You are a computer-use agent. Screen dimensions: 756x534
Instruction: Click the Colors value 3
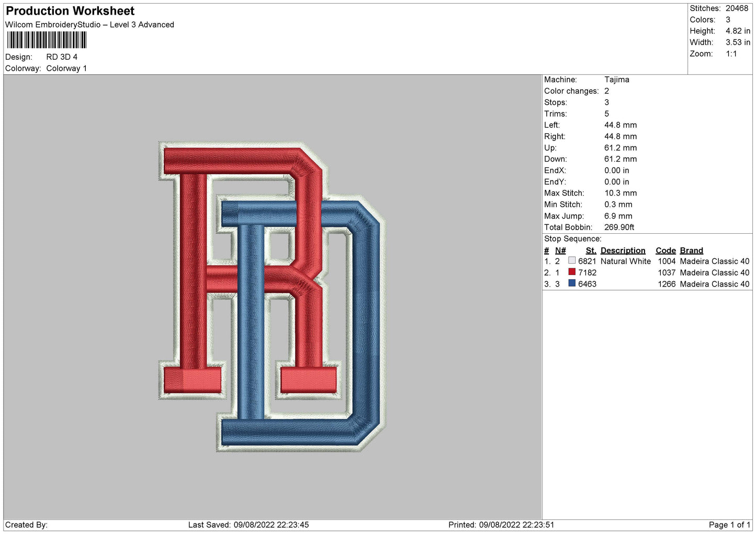[728, 20]
